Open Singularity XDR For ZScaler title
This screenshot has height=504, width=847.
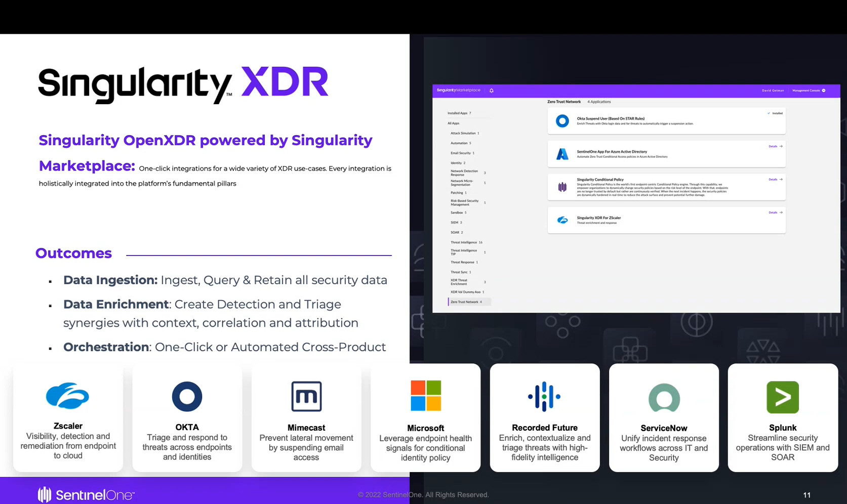598,218
